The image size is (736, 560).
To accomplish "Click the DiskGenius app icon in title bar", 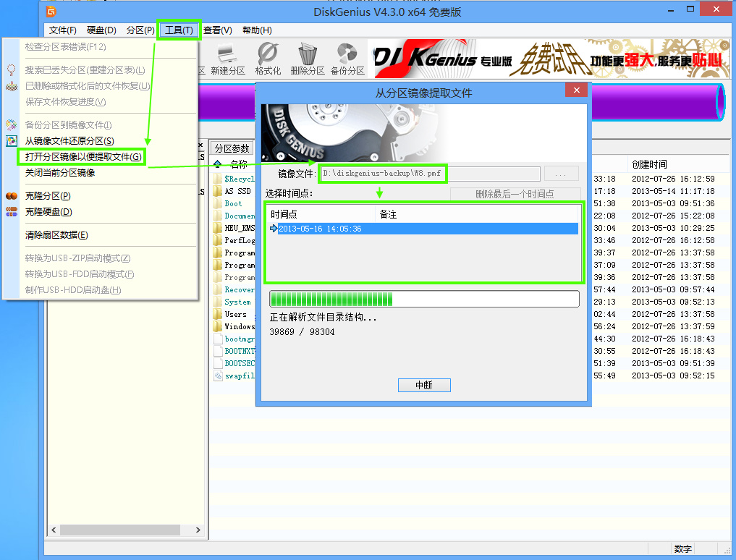I will click(51, 12).
